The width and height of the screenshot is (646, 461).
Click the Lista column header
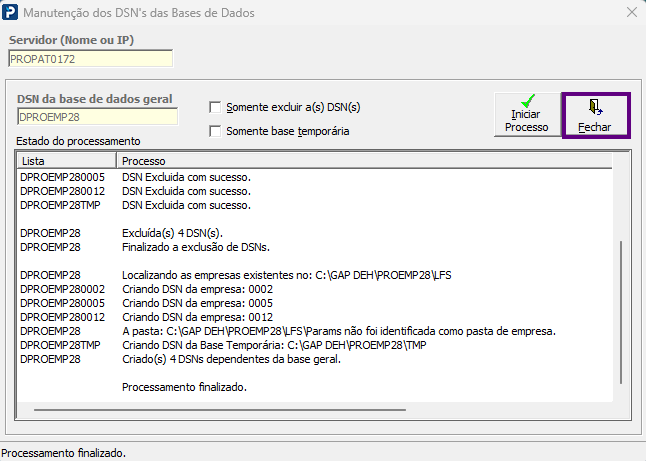pyautogui.click(x=67, y=161)
